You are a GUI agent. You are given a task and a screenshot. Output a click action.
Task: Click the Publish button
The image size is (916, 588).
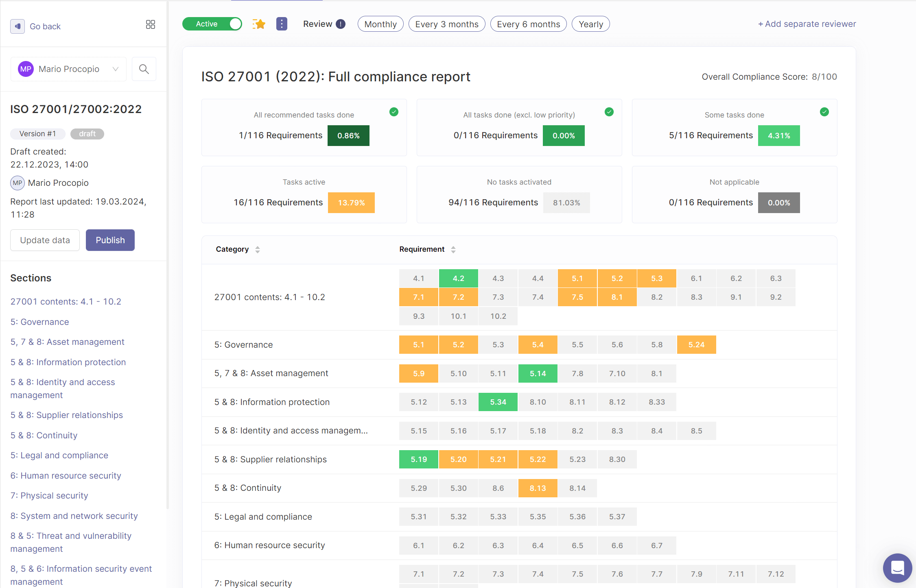[110, 240]
